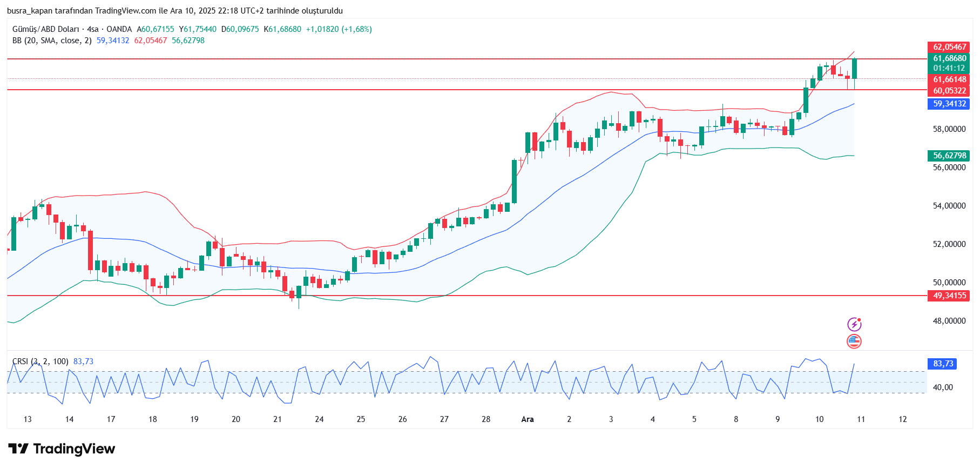
Task: Click the blue 59,34132 label on price axis
Action: point(949,104)
